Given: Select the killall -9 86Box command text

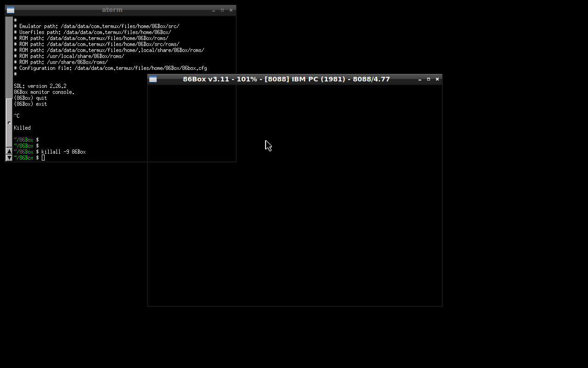Looking at the screenshot, I should pos(63,151).
